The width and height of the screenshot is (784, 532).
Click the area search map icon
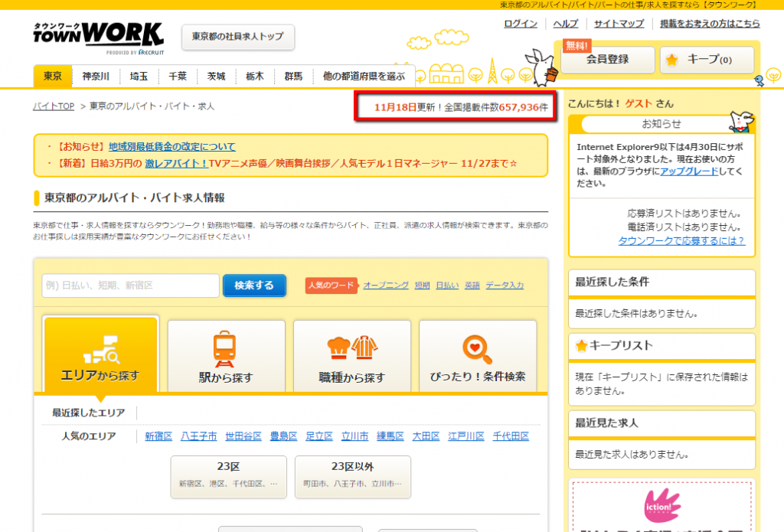pyautogui.click(x=101, y=350)
